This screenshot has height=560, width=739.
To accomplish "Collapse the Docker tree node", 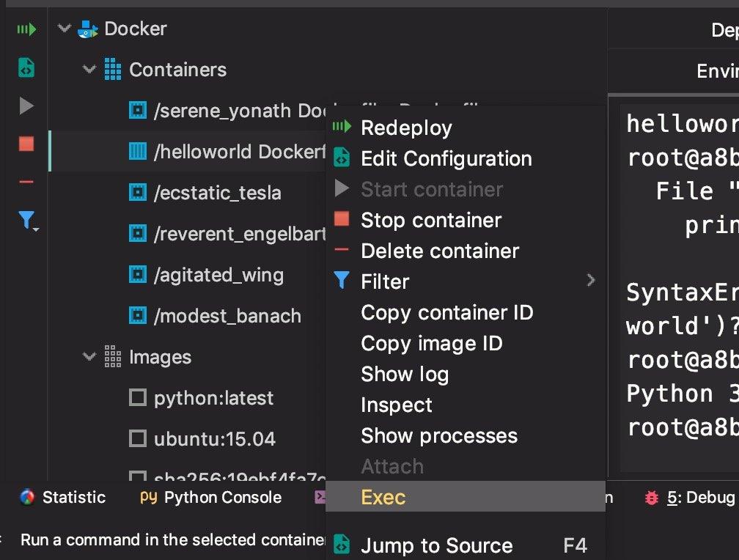I will (64, 29).
